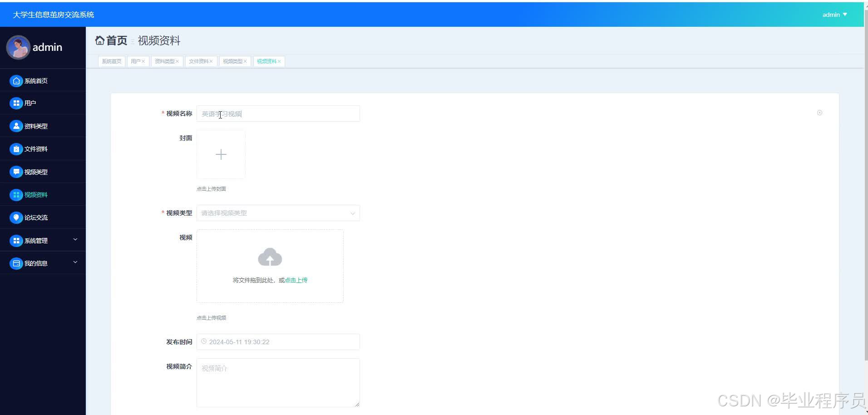Click the 点击上传 link in video dropzone
Screen dimensions: 868x415
[x=296, y=280]
